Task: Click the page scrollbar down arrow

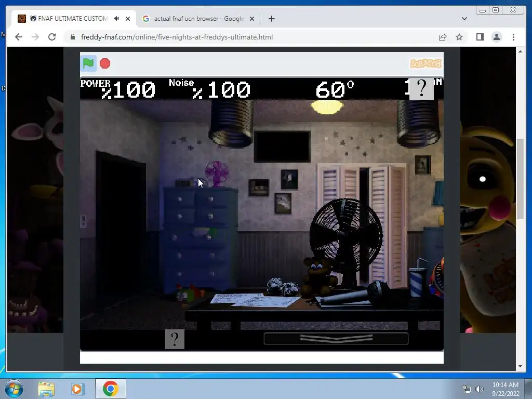Action: (520, 366)
